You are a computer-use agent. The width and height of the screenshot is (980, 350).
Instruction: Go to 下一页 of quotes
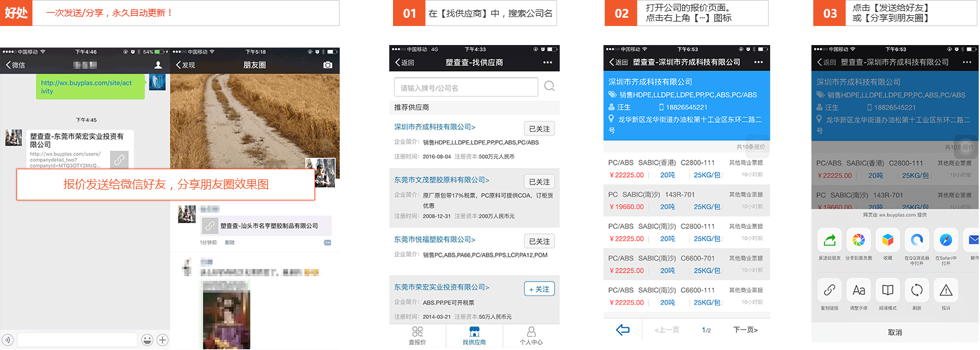745,330
